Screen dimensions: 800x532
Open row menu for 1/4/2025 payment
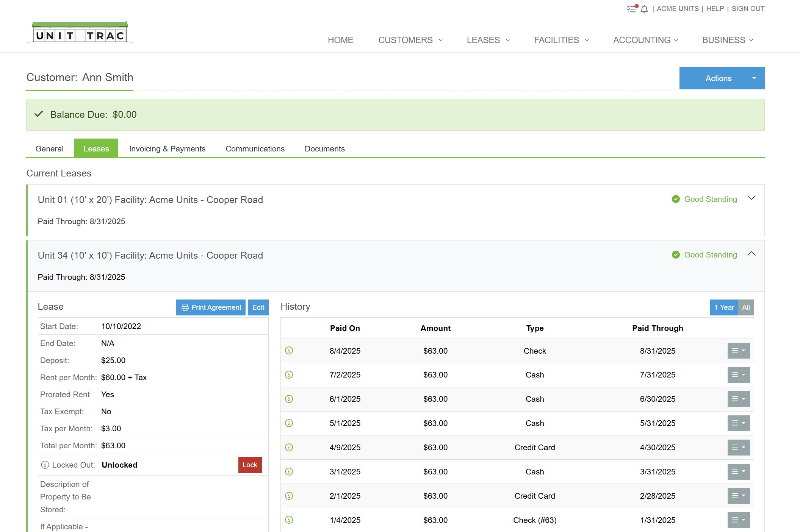[739, 520]
